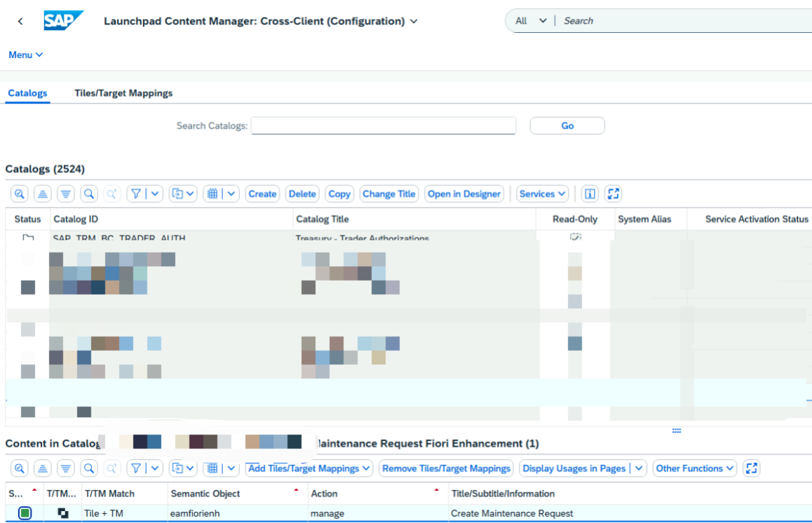Open Details icon in Catalogs toolbar

pos(20,193)
